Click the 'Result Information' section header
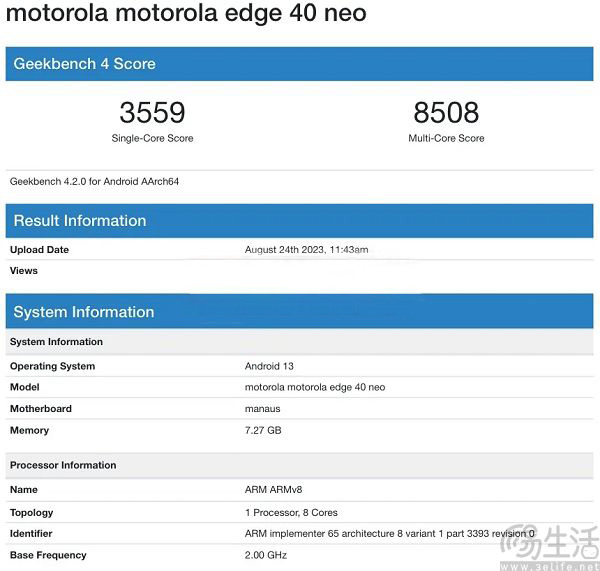600x571 pixels. pyautogui.click(x=299, y=221)
